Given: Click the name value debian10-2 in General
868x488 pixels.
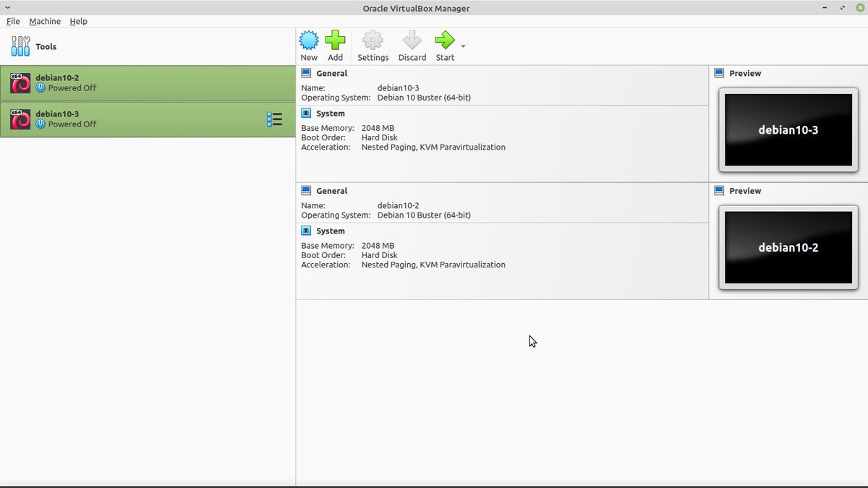Looking at the screenshot, I should point(398,206).
